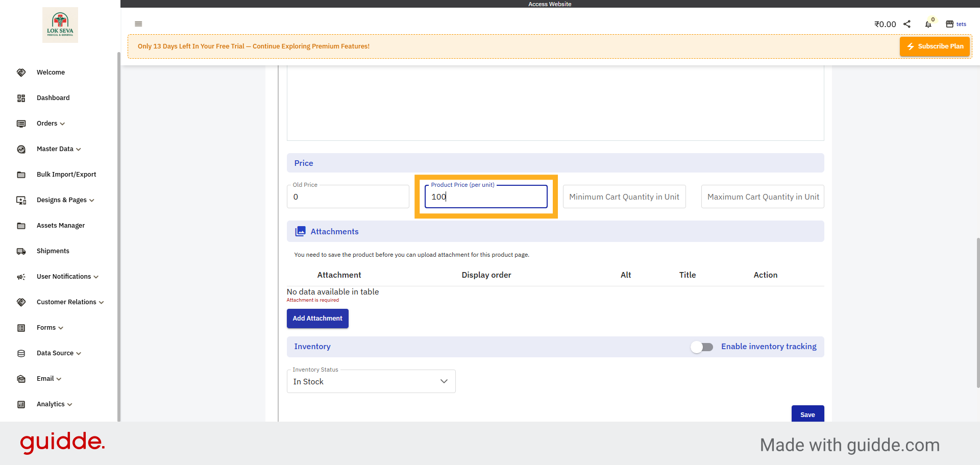Open the notifications bell icon

[928, 25]
